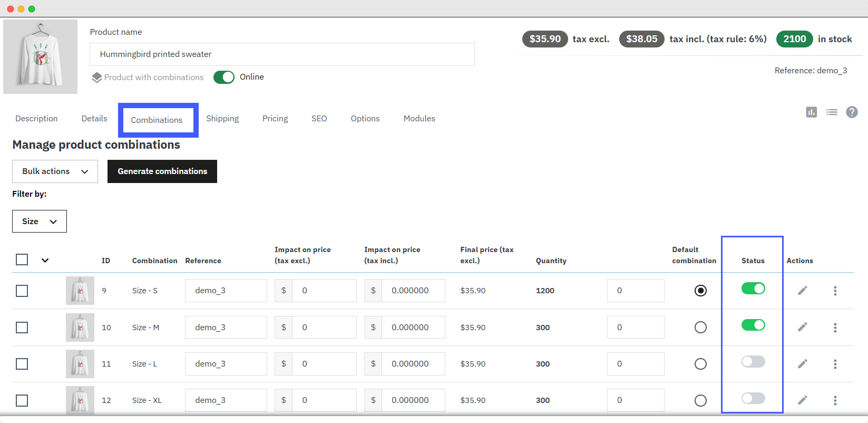
Task: Open three-dot menu for Size - L row
Action: coord(835,364)
